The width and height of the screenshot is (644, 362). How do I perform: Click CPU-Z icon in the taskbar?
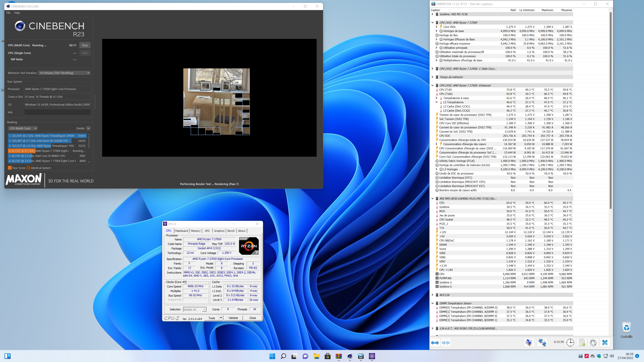coord(372,356)
